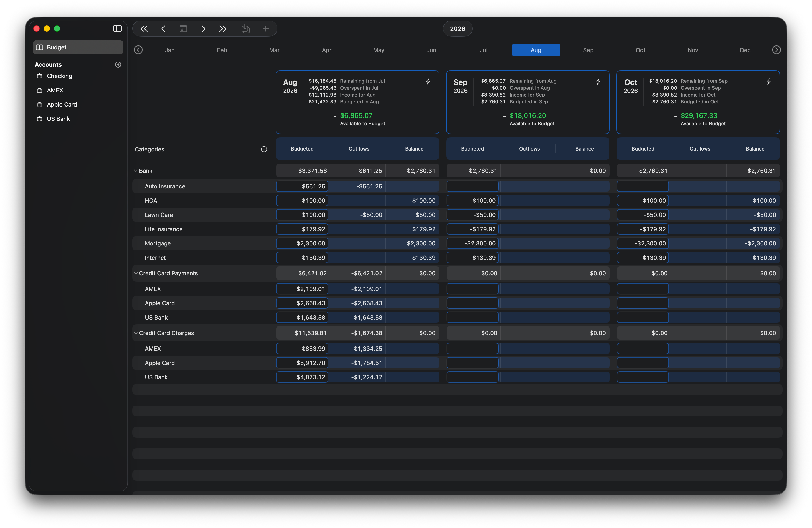Jump forward with double-right arrows
The width and height of the screenshot is (812, 528).
(223, 29)
